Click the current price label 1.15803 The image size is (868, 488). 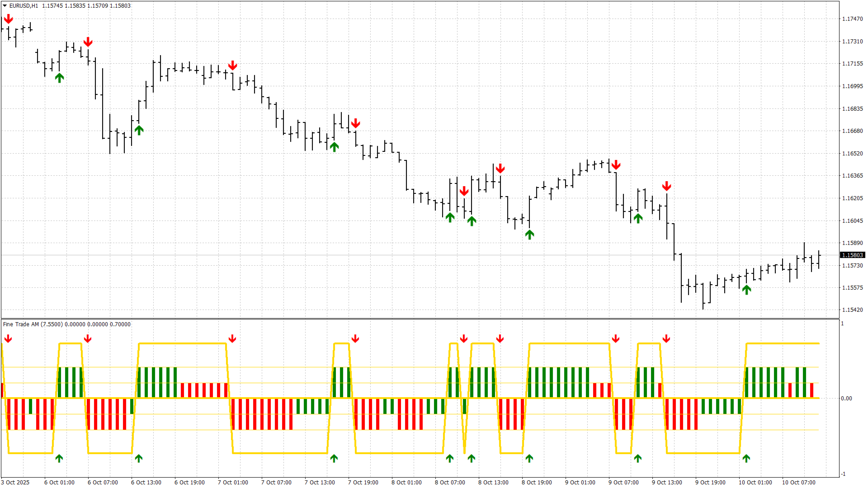click(x=852, y=255)
